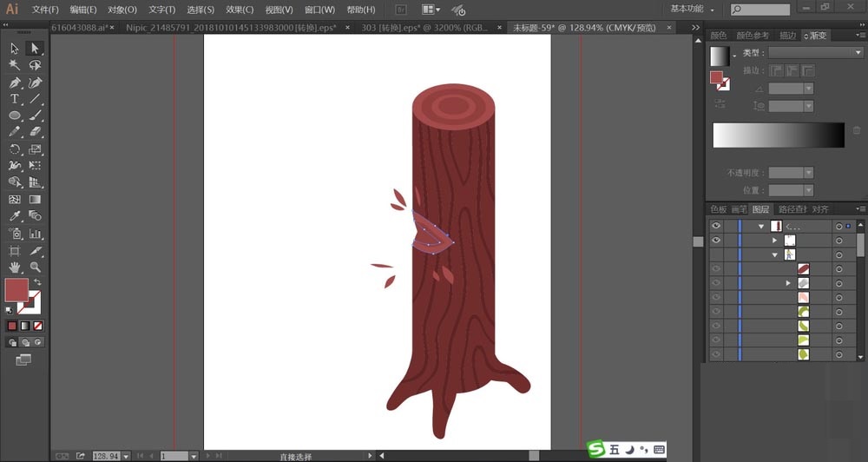
Task: Select the Pen tool
Action: pyautogui.click(x=15, y=82)
